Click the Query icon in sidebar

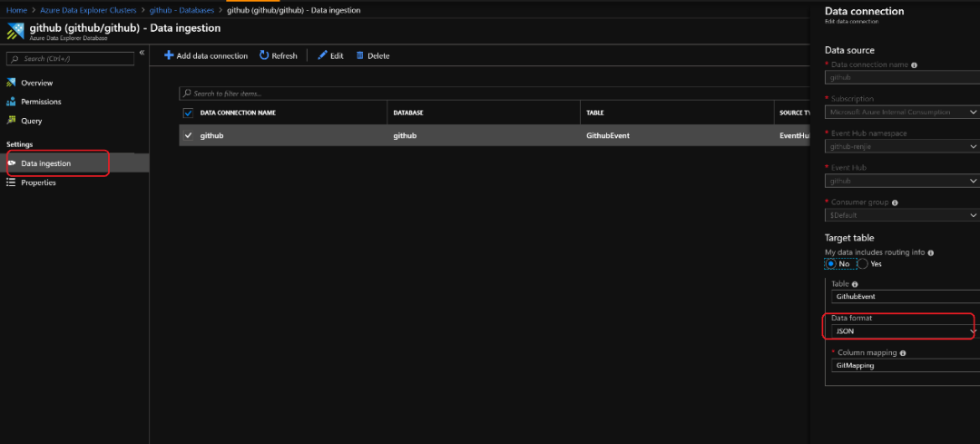tap(12, 121)
